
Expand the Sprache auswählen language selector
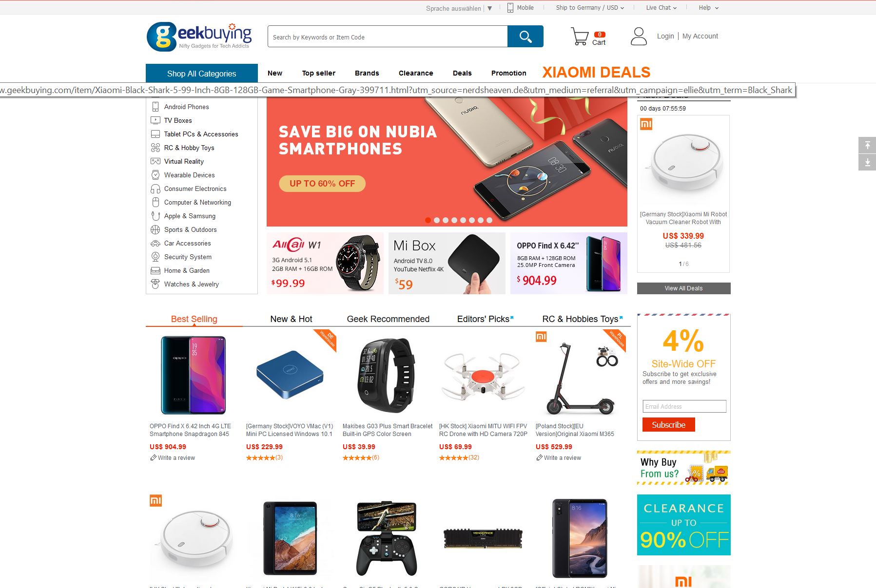pos(459,8)
